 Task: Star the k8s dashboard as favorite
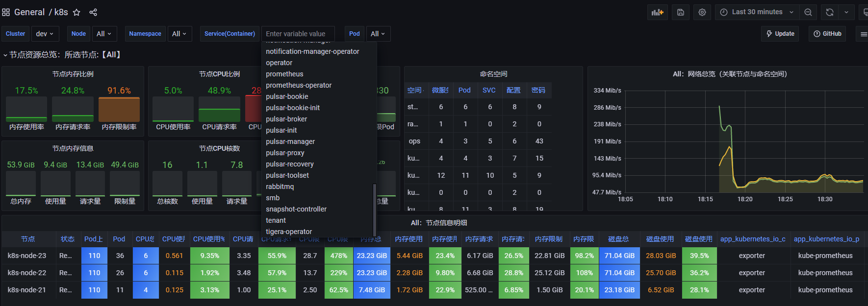(x=77, y=12)
